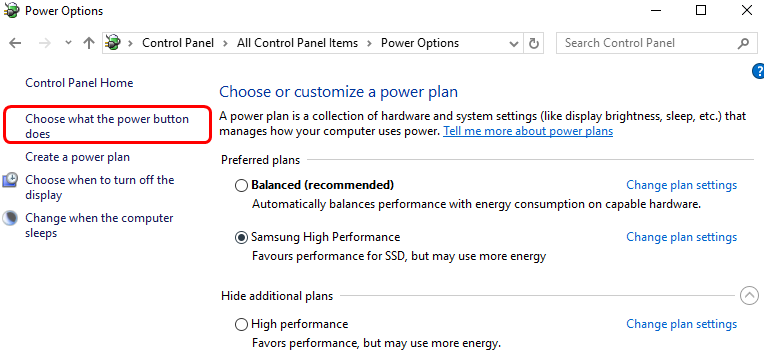Click All Control Panel Items breadcrumb
Image resolution: width=764 pixels, height=364 pixels.
[298, 43]
